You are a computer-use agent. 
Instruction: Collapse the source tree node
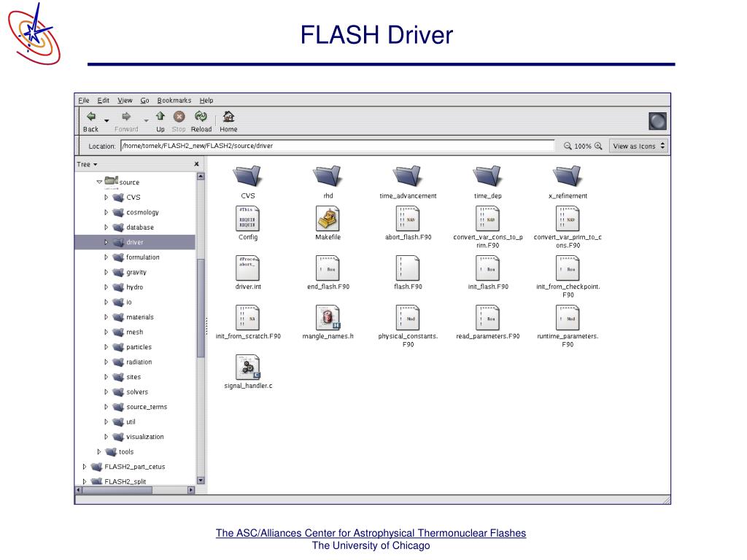point(99,182)
